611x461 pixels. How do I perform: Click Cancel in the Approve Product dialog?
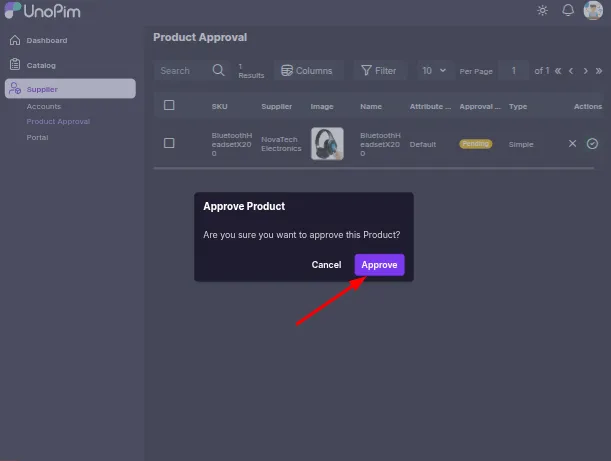326,265
